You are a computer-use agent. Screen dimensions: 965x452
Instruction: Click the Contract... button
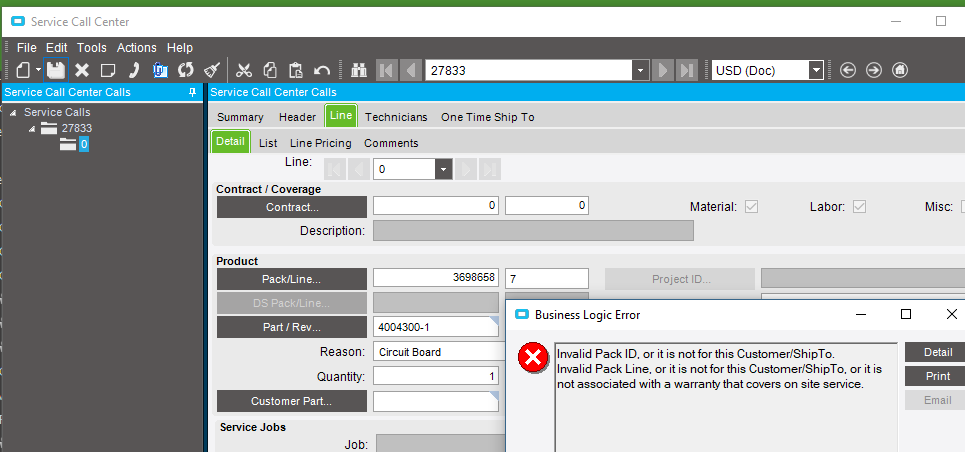pos(292,207)
